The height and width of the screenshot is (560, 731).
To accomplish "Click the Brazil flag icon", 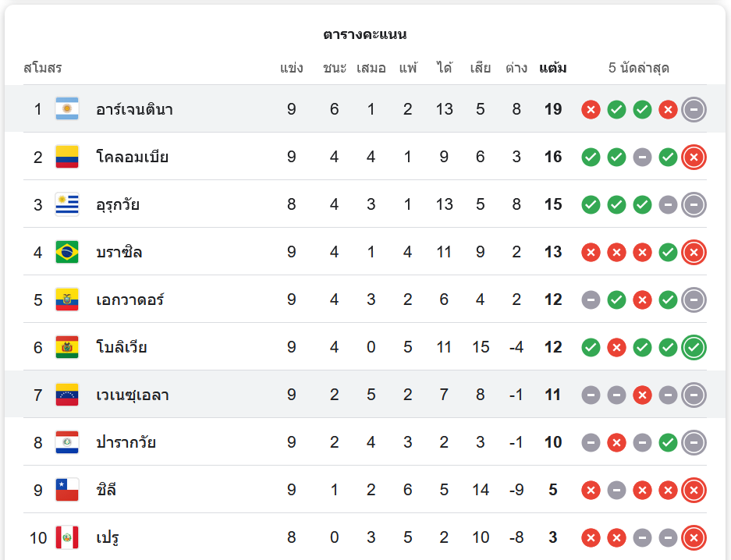I will 67,252.
